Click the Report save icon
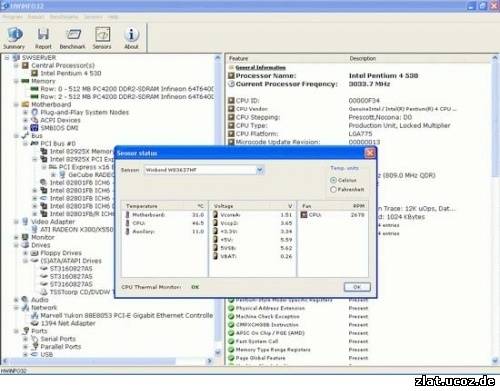This screenshot has width=500, height=391. pyautogui.click(x=43, y=38)
